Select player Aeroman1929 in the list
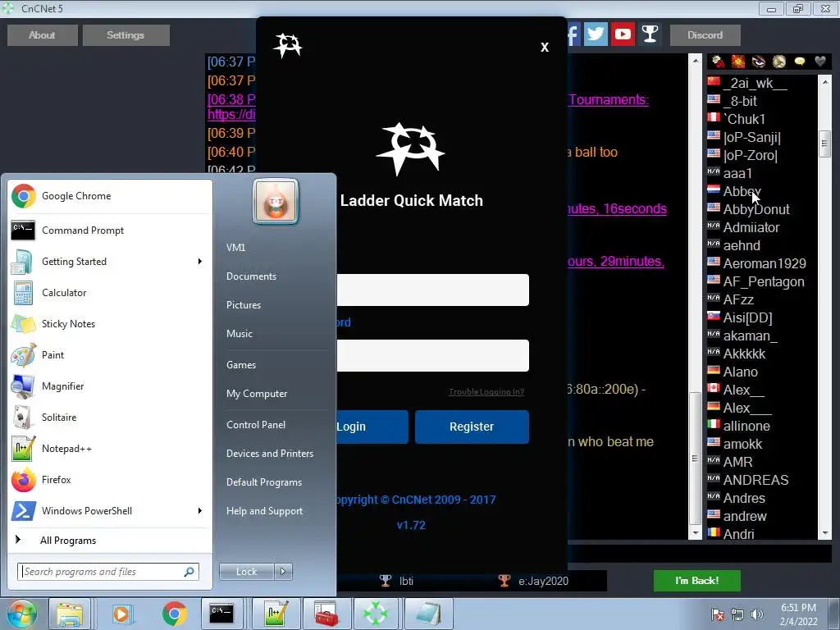 (764, 263)
